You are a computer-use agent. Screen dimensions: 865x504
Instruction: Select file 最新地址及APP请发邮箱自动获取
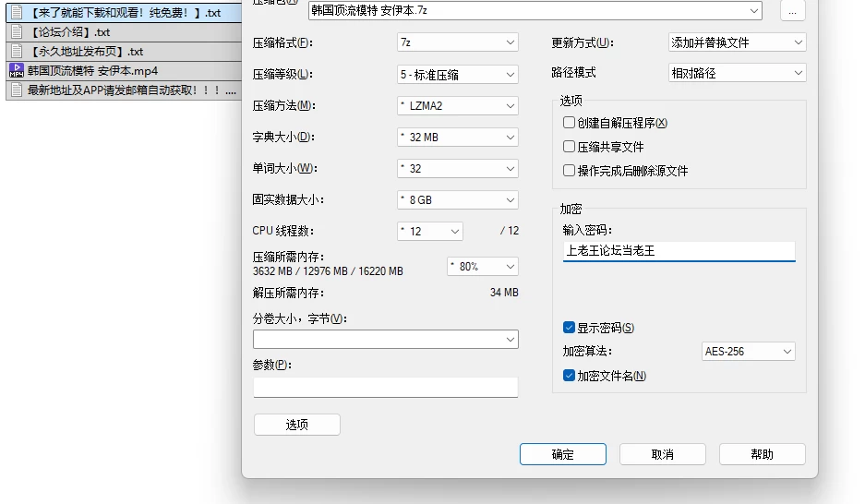124,90
